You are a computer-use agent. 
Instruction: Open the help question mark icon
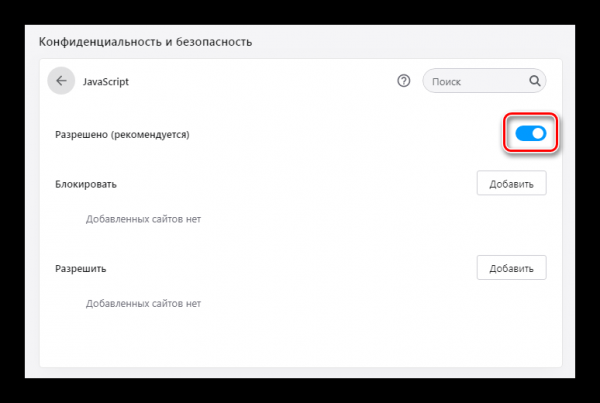(403, 81)
